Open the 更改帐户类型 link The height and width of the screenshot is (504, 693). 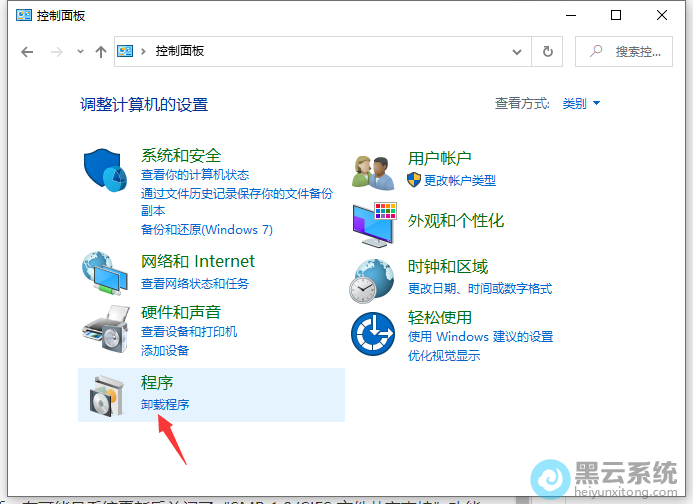point(459,180)
